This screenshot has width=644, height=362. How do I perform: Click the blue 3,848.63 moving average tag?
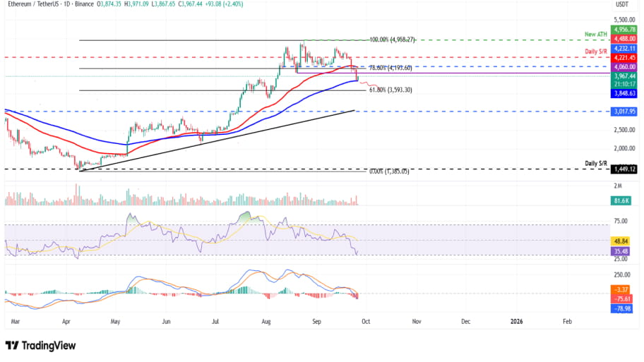[x=624, y=92]
